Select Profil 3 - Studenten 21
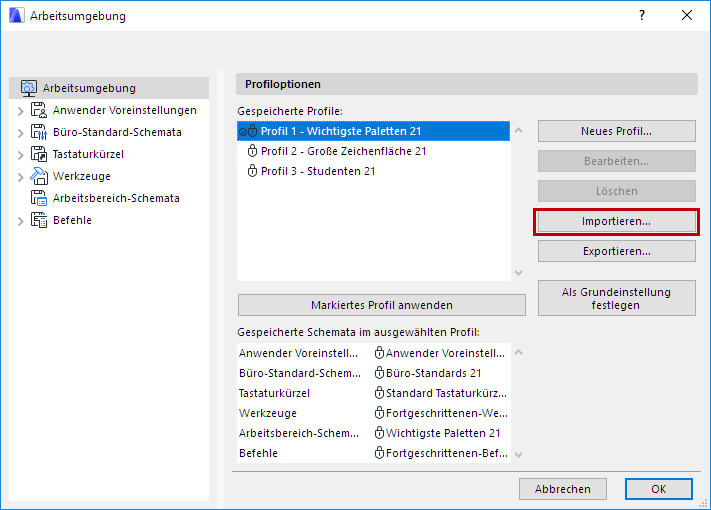This screenshot has height=510, width=711. tap(318, 171)
